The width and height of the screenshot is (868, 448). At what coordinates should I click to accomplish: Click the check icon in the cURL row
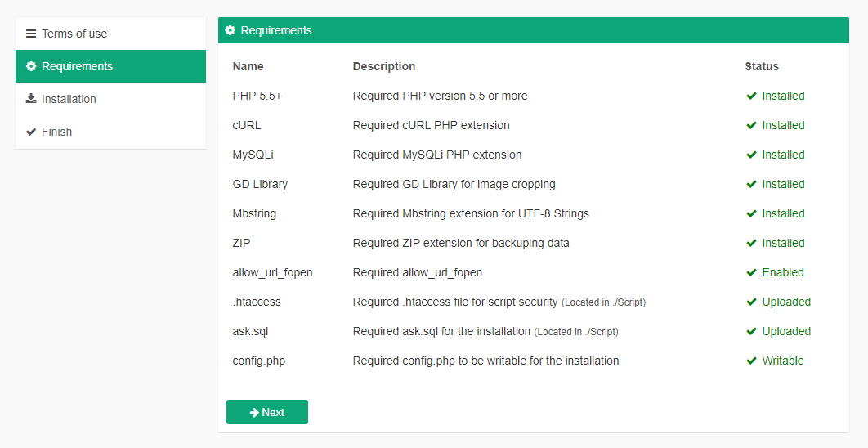[x=751, y=125]
